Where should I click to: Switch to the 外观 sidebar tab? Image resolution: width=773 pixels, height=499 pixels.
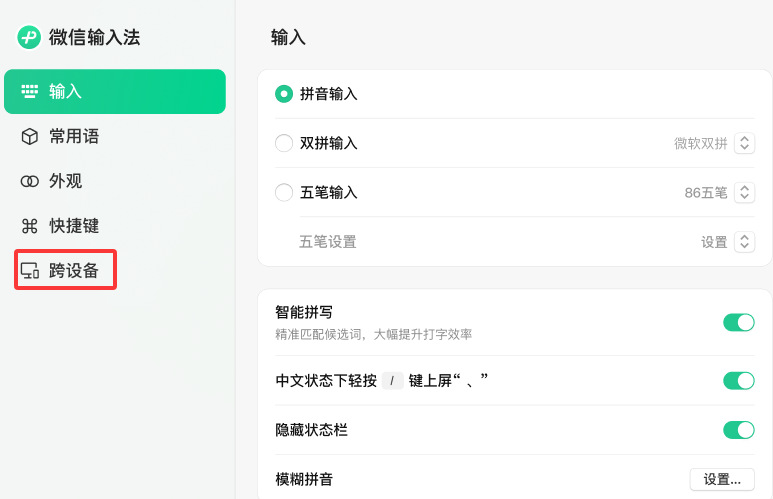pos(66,182)
